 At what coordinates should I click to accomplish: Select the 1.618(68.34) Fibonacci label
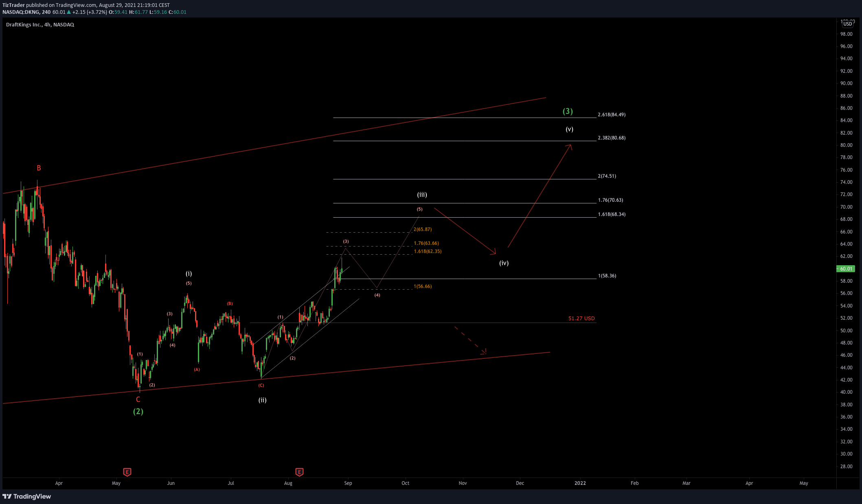[x=612, y=214]
